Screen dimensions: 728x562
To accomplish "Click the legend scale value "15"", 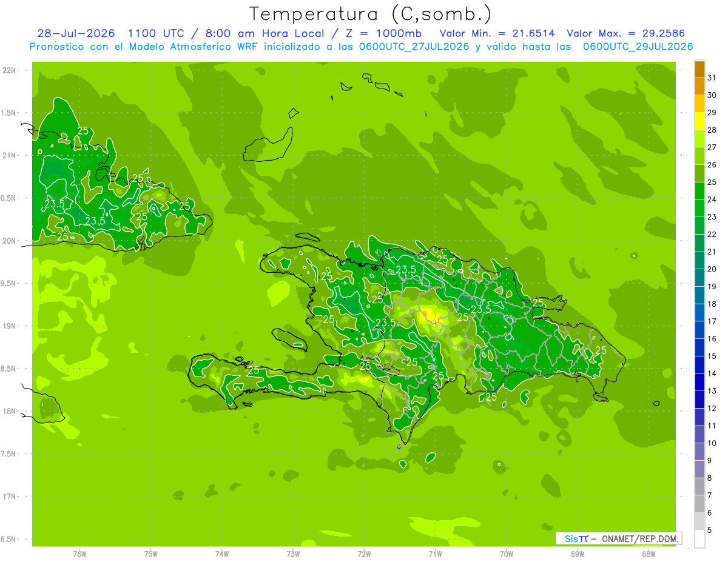I will pyautogui.click(x=712, y=356).
